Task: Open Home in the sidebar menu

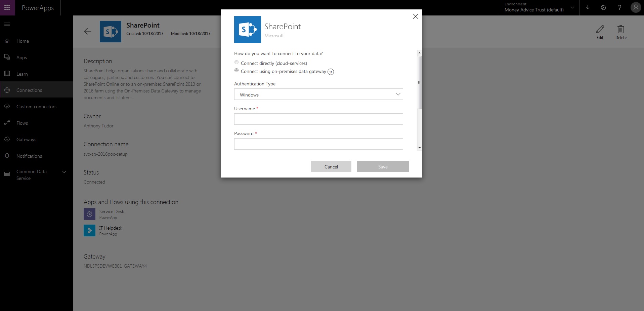Action: [23, 41]
